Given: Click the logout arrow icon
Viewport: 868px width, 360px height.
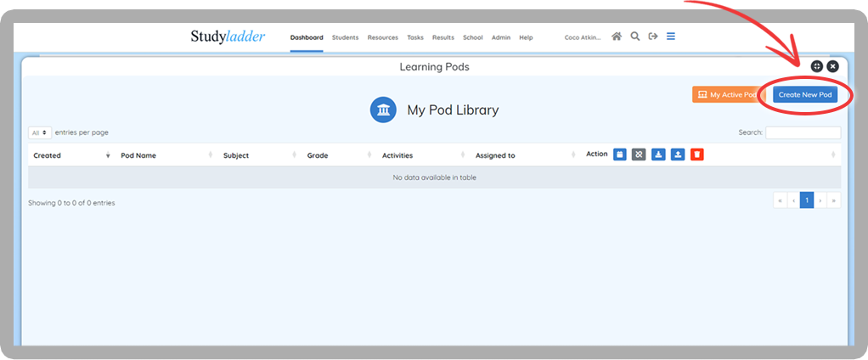Looking at the screenshot, I should 652,37.
